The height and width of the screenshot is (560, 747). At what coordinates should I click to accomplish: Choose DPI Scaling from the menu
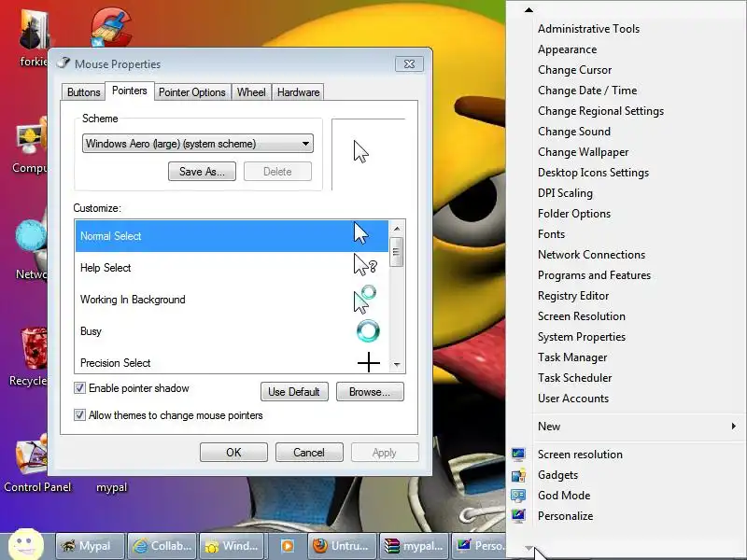tap(565, 193)
